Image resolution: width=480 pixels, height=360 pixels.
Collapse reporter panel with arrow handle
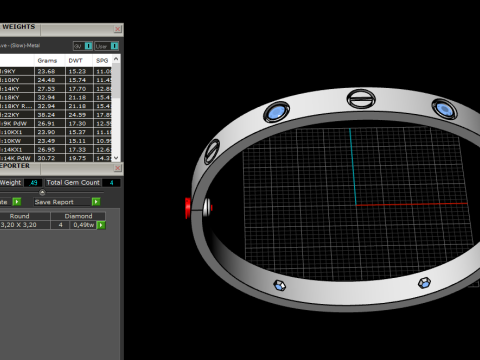tap(42, 192)
